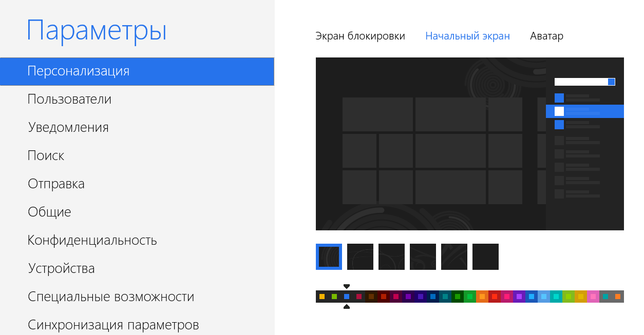Screen dimensions: 644x335
Task: Select the light sky-blue color swatch
Action: tap(544, 297)
